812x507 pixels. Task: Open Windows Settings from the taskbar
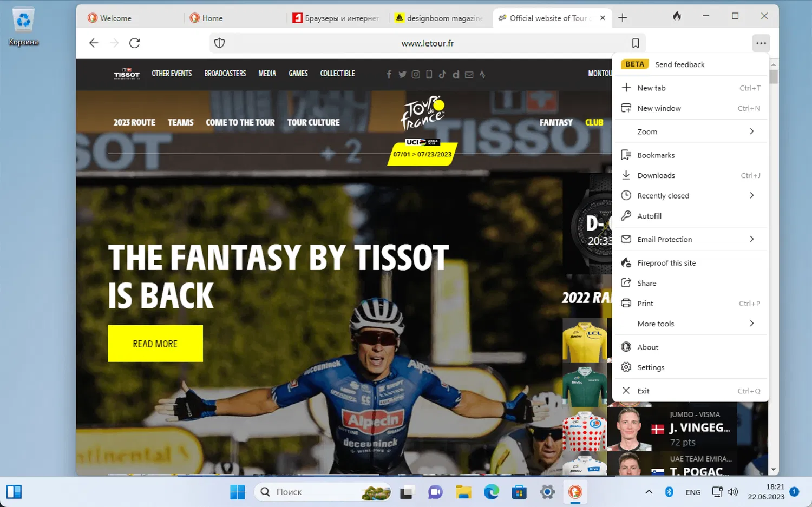point(547,492)
